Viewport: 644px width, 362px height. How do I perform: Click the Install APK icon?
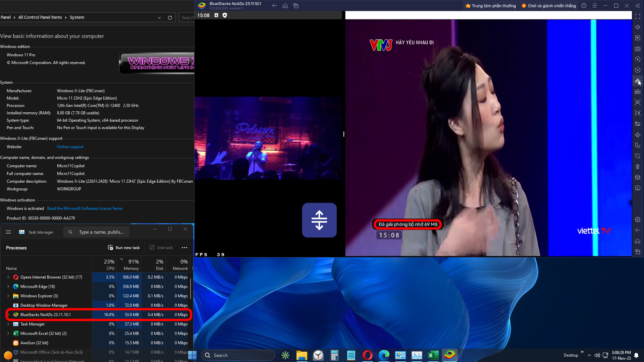638,92
